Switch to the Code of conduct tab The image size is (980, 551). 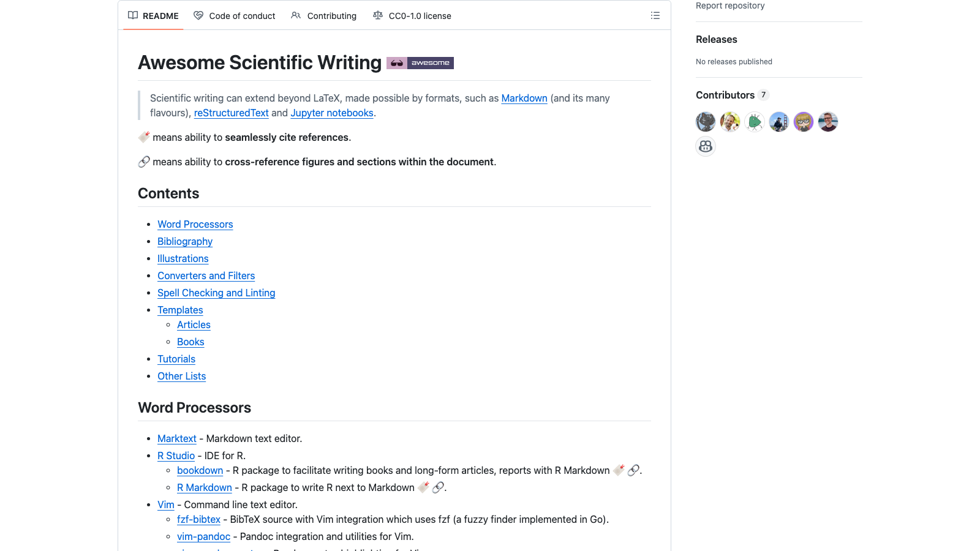242,15
